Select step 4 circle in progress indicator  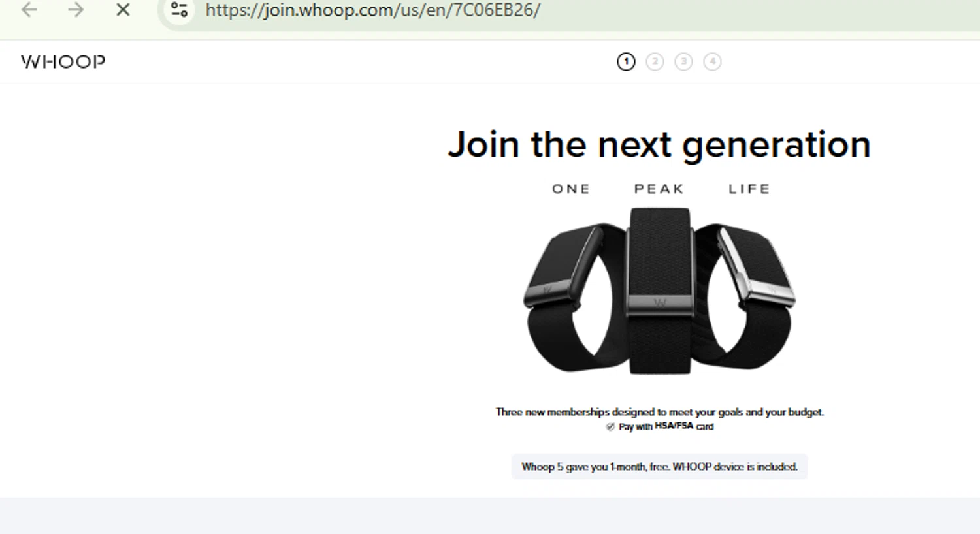pyautogui.click(x=712, y=61)
